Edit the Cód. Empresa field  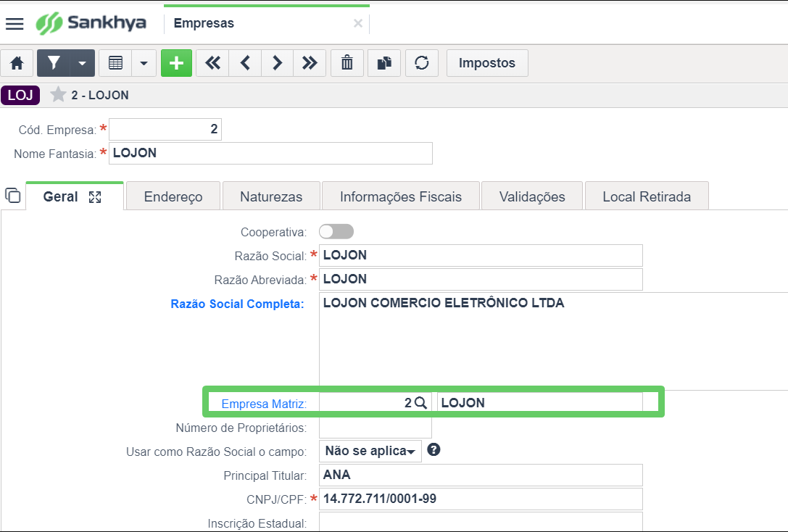[x=165, y=130]
